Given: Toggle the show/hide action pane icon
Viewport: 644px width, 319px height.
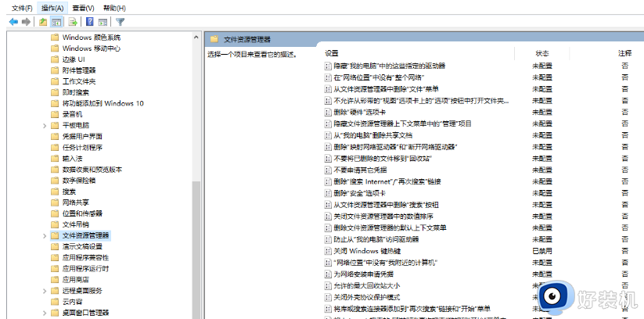Looking at the screenshot, I should [x=103, y=22].
